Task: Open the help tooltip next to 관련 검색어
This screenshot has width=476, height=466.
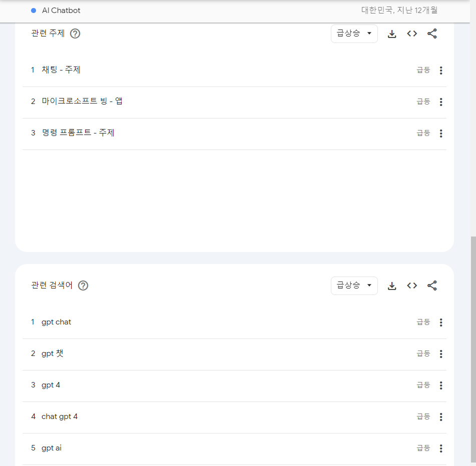Action: tap(83, 285)
